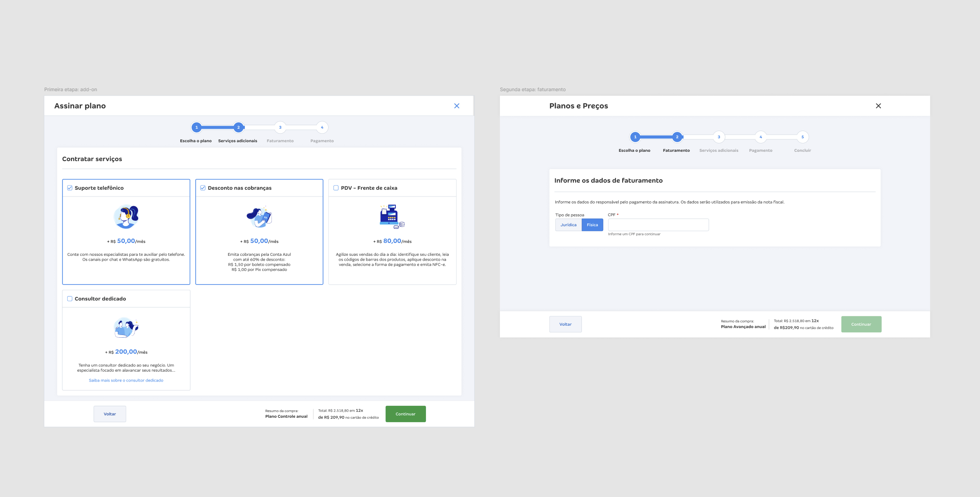Click the Escolha o plano label in Assinar plano
The image size is (980, 497).
tap(196, 141)
